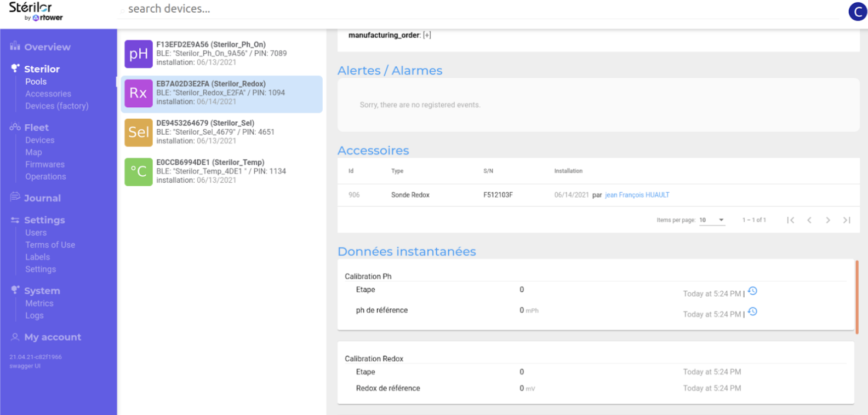Click the Accessoires section heading
Screen dimensions: 868x415
[373, 151]
